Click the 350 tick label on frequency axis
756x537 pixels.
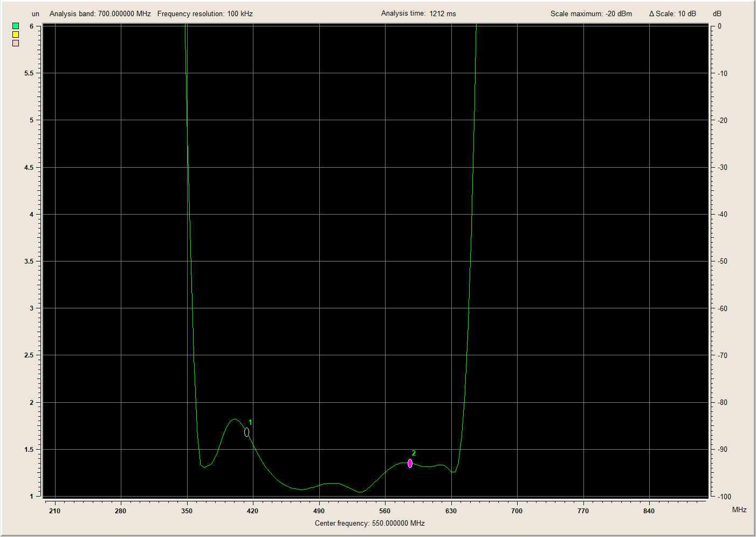[x=187, y=511]
